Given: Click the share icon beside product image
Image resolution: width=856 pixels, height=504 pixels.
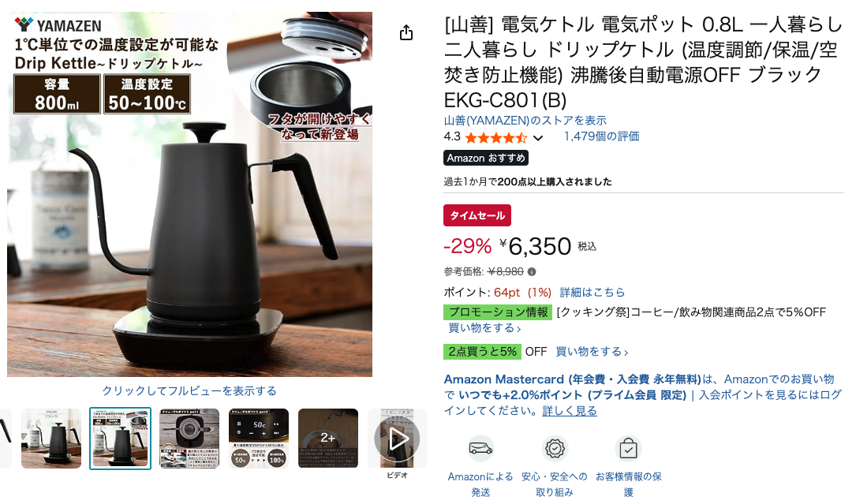Looking at the screenshot, I should (x=406, y=33).
